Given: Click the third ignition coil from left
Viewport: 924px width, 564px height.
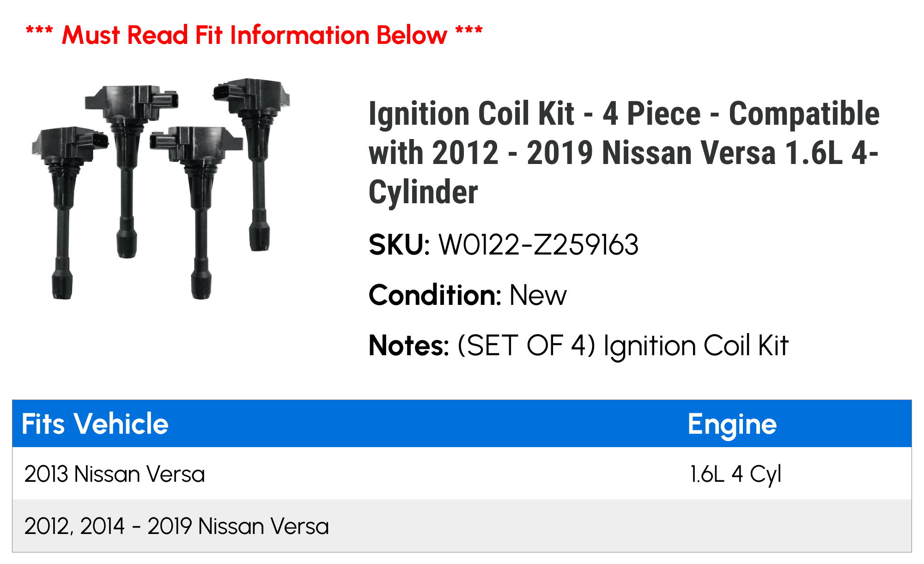Looking at the screenshot, I should (x=198, y=212).
